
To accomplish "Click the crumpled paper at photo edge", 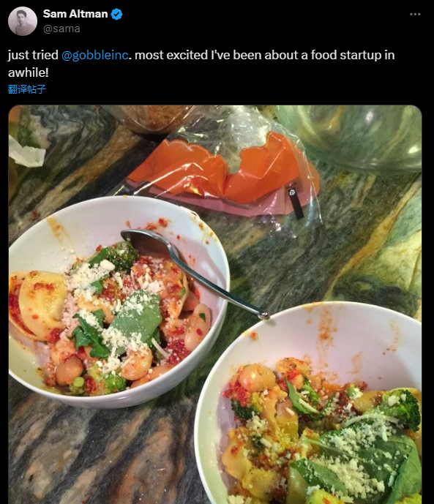I will 26,151.
